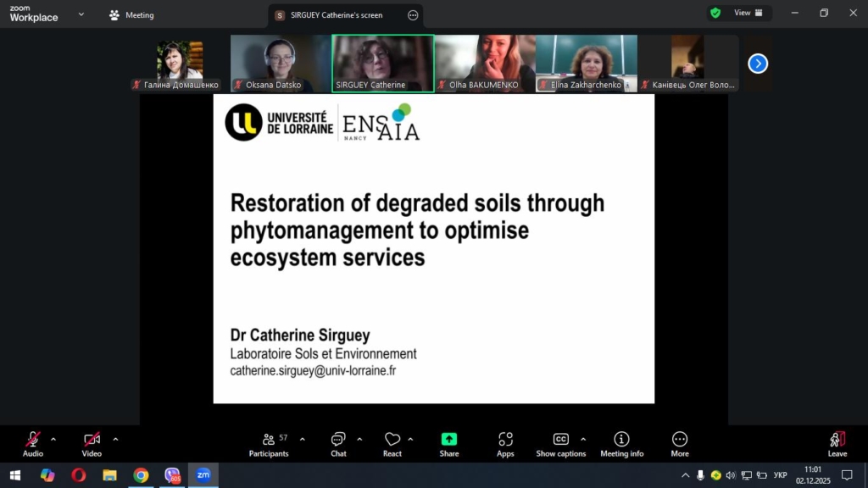Click the green Share screen button

coord(449,443)
